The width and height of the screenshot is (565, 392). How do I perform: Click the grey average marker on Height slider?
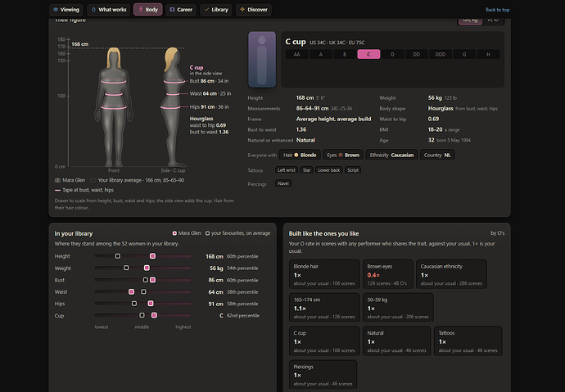(118, 256)
